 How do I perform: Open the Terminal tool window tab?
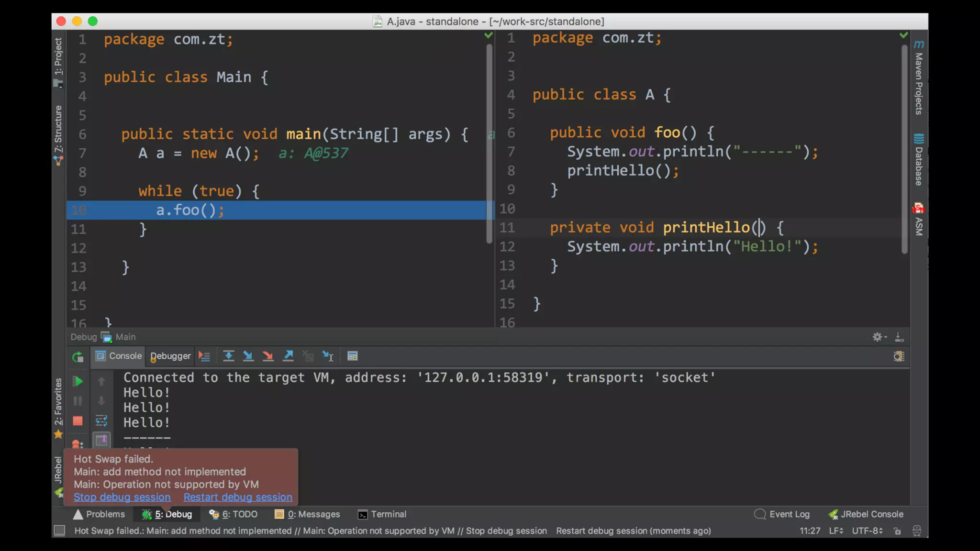(x=382, y=514)
